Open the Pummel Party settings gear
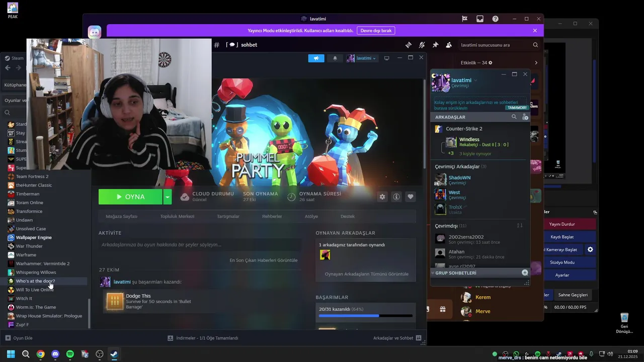Screen dimensions: 644x362 click(x=382, y=197)
